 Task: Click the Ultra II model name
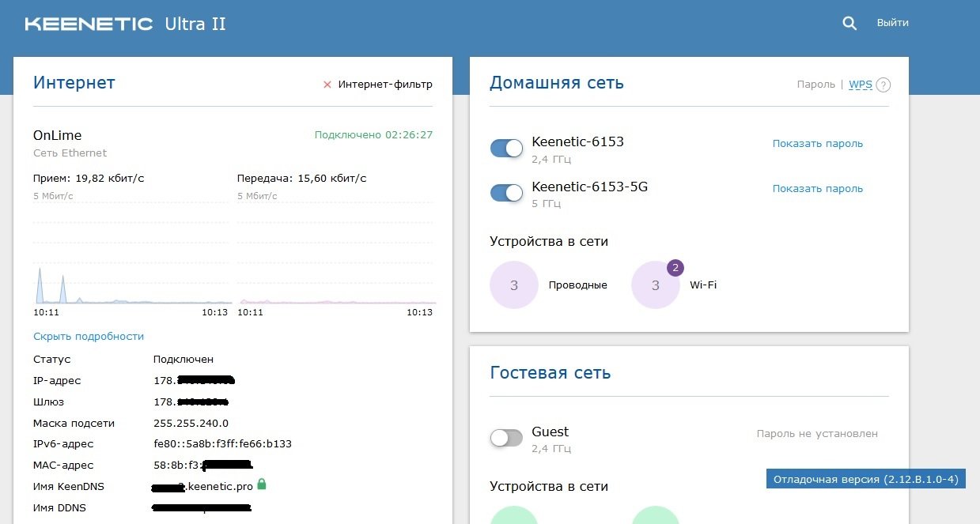[195, 24]
